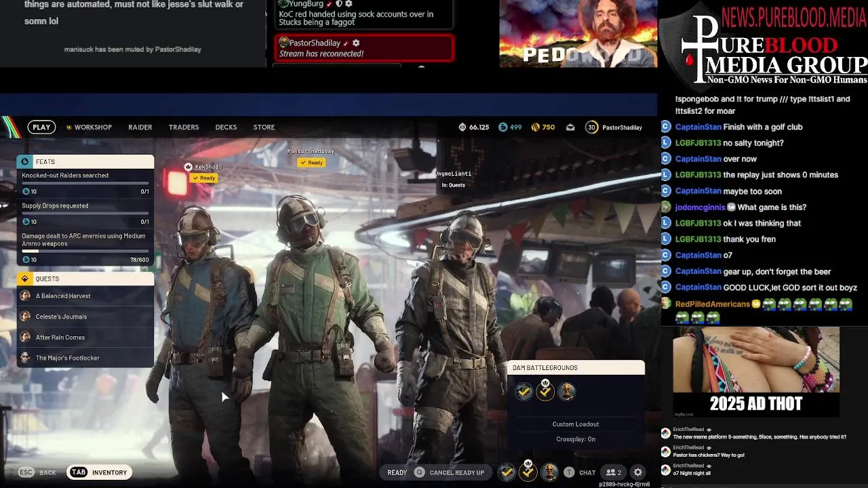This screenshot has width=868, height=488.
Task: Click unready member portrait in Dam Battlegrounds panel
Action: pyautogui.click(x=567, y=392)
